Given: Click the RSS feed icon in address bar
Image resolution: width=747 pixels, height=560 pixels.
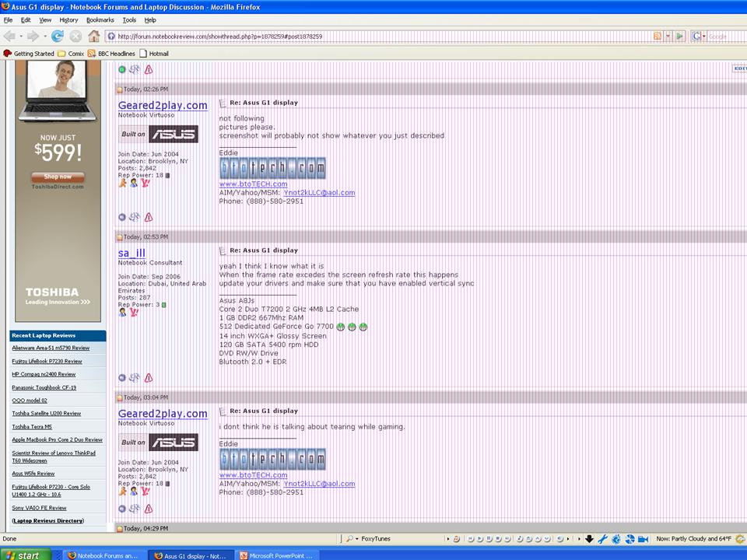Looking at the screenshot, I should coord(658,37).
